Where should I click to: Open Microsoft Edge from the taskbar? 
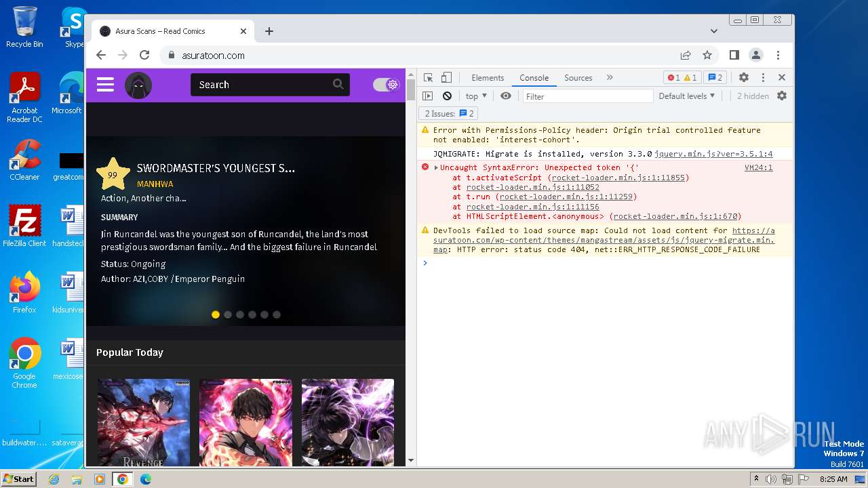pyautogui.click(x=145, y=479)
